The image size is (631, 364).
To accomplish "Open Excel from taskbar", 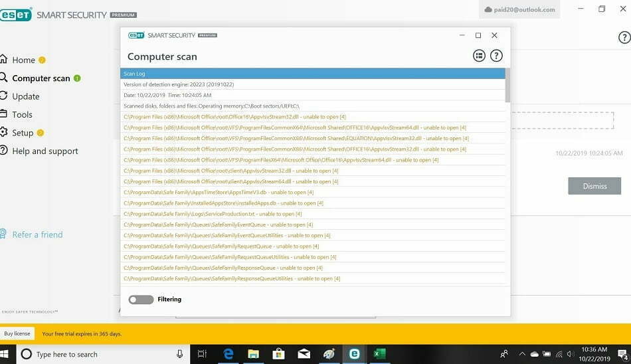I will click(379, 354).
